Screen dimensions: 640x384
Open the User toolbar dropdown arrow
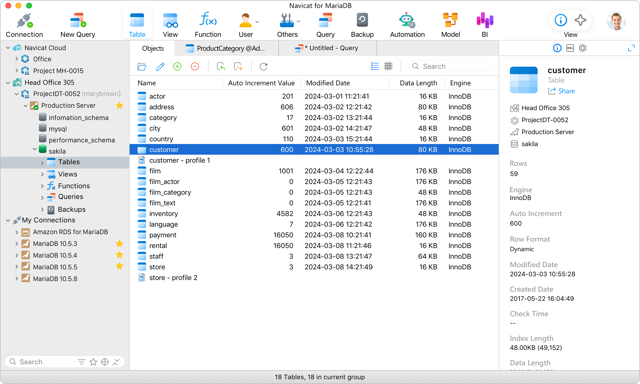tap(258, 22)
